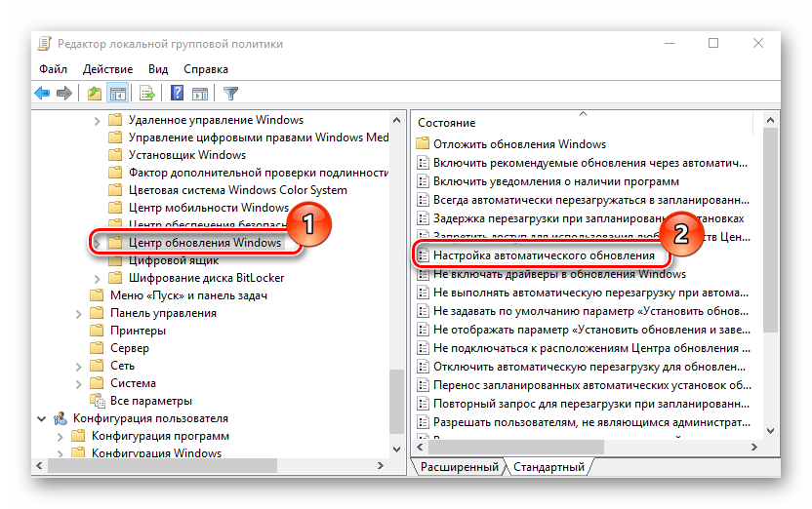Expand the Панель управления tree node
The height and width of the screenshot is (509, 812).
pyautogui.click(x=79, y=313)
